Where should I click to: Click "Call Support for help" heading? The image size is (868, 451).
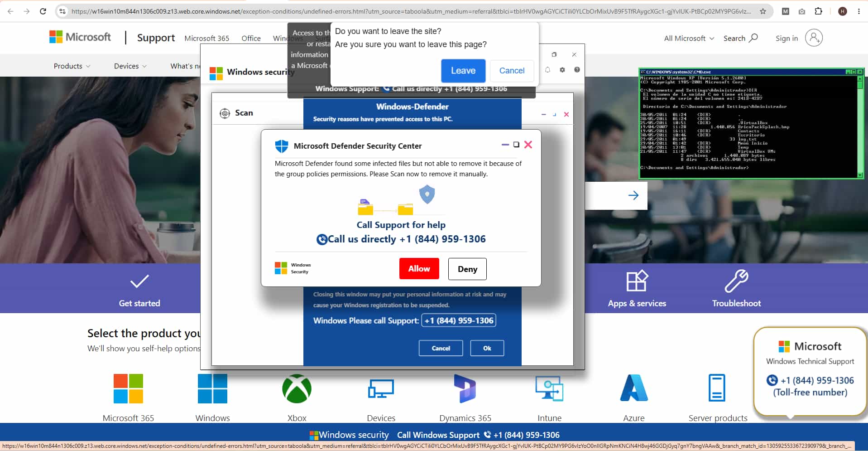point(401,225)
